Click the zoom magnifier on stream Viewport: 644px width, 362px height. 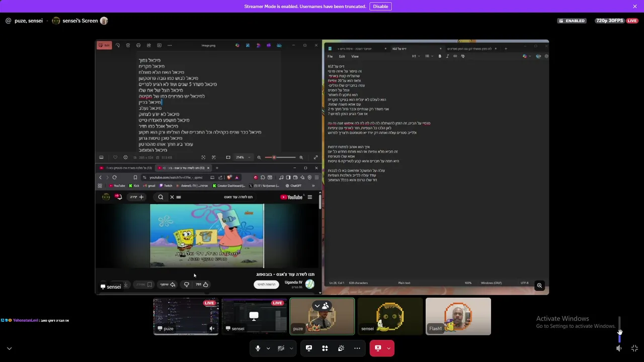pos(539,286)
